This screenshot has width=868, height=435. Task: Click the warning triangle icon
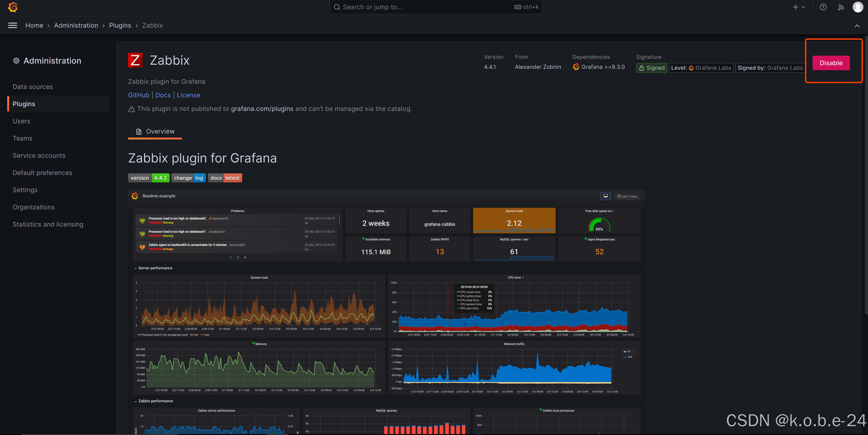[131, 109]
